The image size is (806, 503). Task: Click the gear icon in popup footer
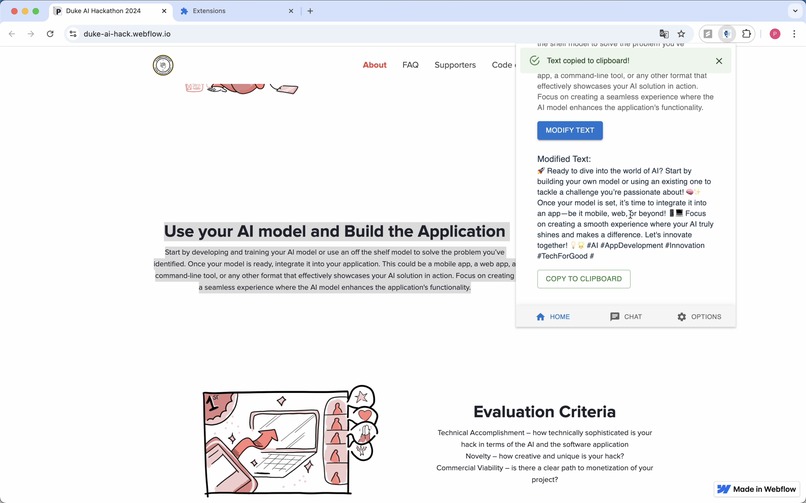(x=682, y=317)
